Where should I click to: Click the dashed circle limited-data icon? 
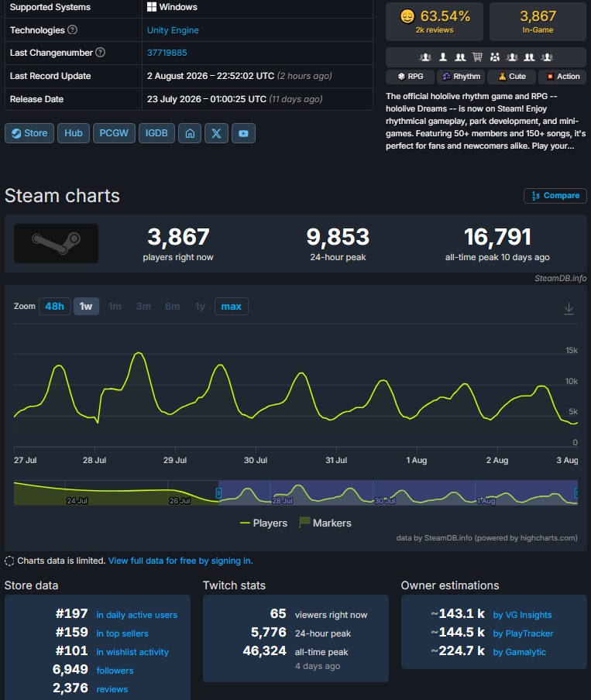(9, 561)
